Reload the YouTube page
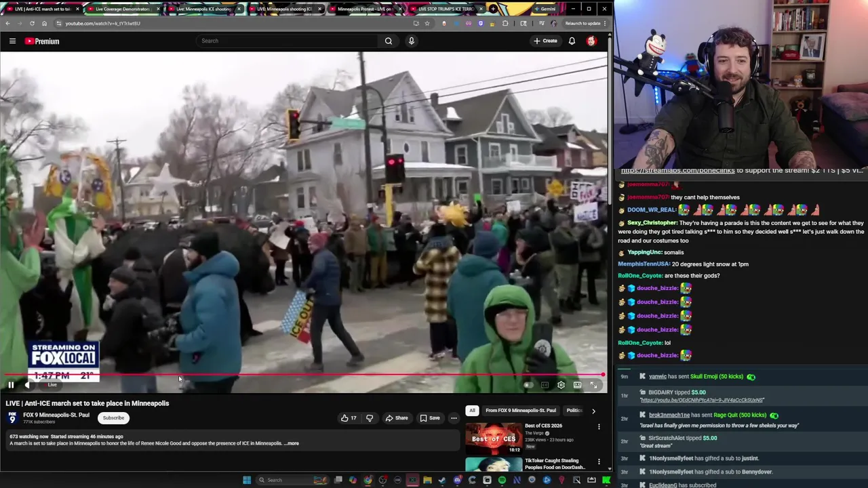This screenshot has width=868, height=488. pyautogui.click(x=32, y=23)
